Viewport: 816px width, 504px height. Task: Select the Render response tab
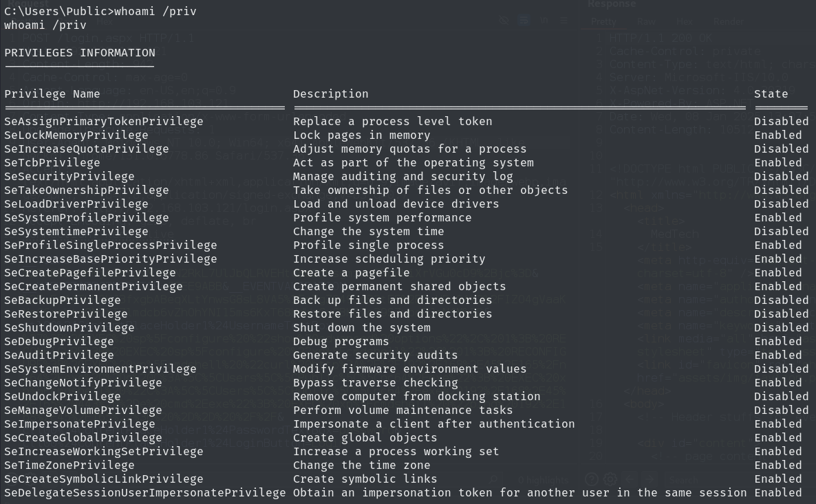pyautogui.click(x=729, y=22)
